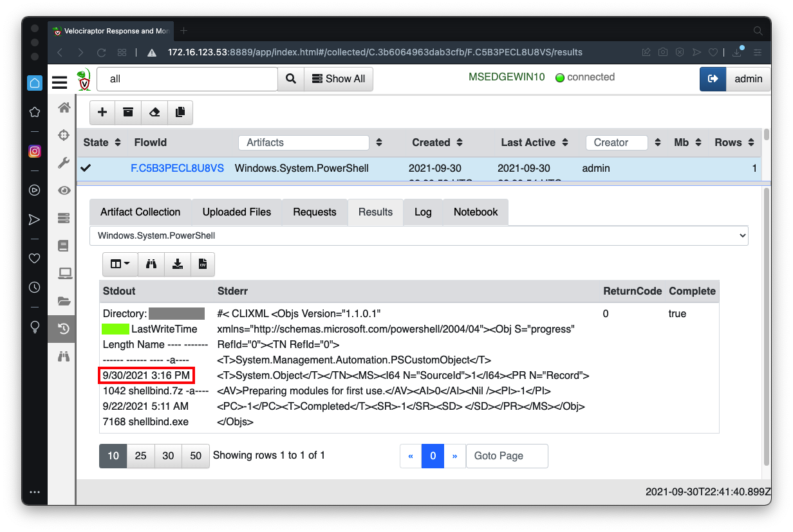Click the download results icon
This screenshot has width=793, height=532.
pos(177,264)
